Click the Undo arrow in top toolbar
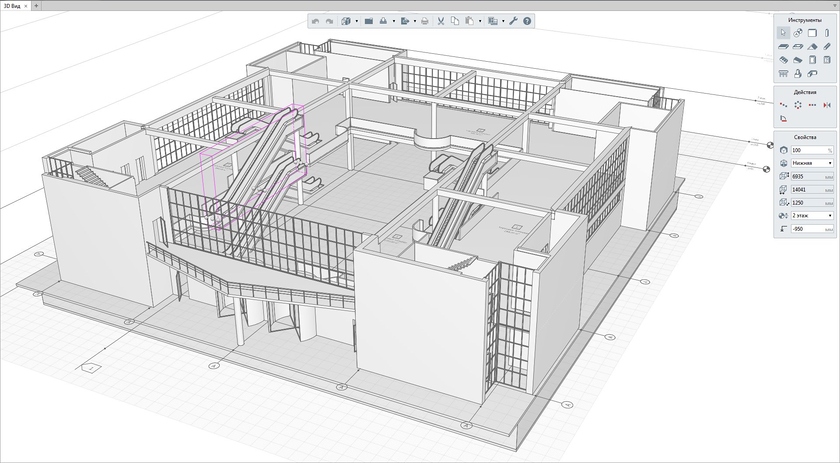The height and width of the screenshot is (463, 840). coord(316,20)
